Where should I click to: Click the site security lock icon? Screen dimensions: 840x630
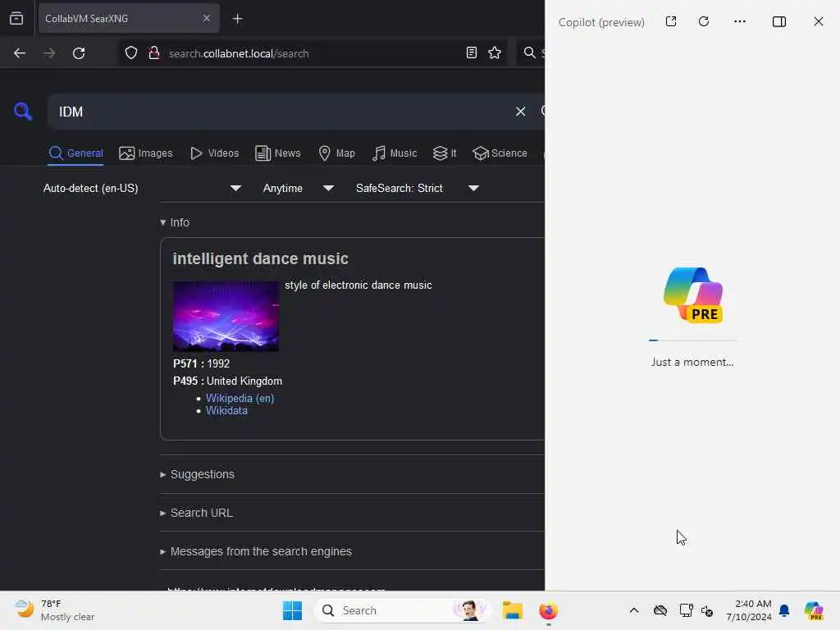point(154,53)
